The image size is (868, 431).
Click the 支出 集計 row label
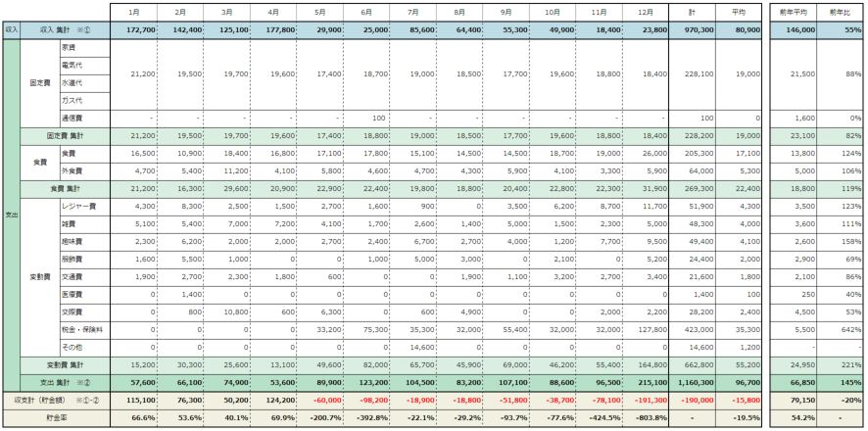(66, 383)
